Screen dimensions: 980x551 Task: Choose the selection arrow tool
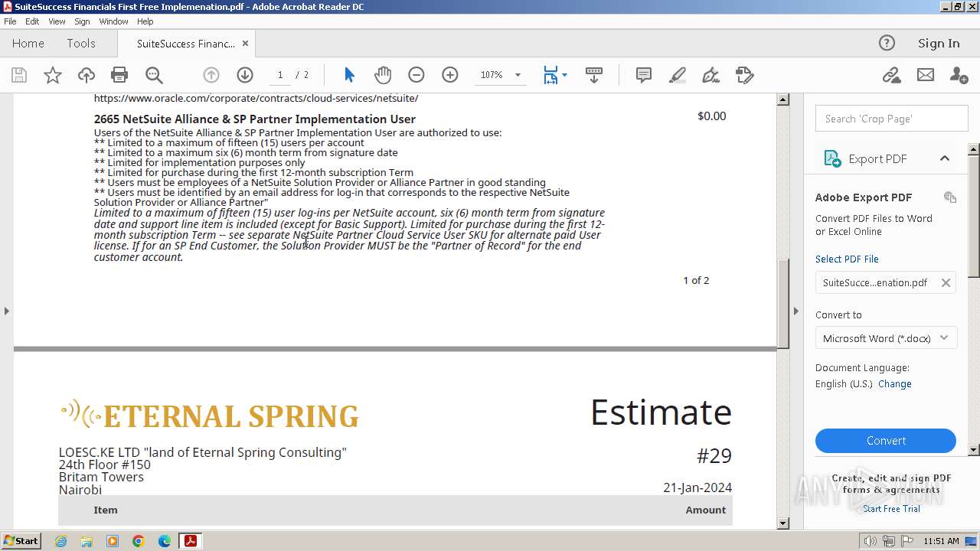click(349, 75)
